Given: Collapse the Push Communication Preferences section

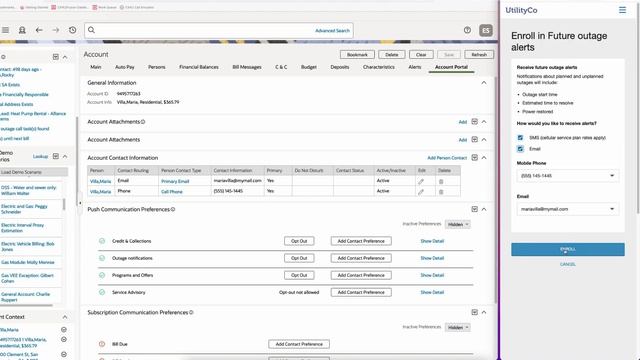Looking at the screenshot, I should [x=484, y=209].
